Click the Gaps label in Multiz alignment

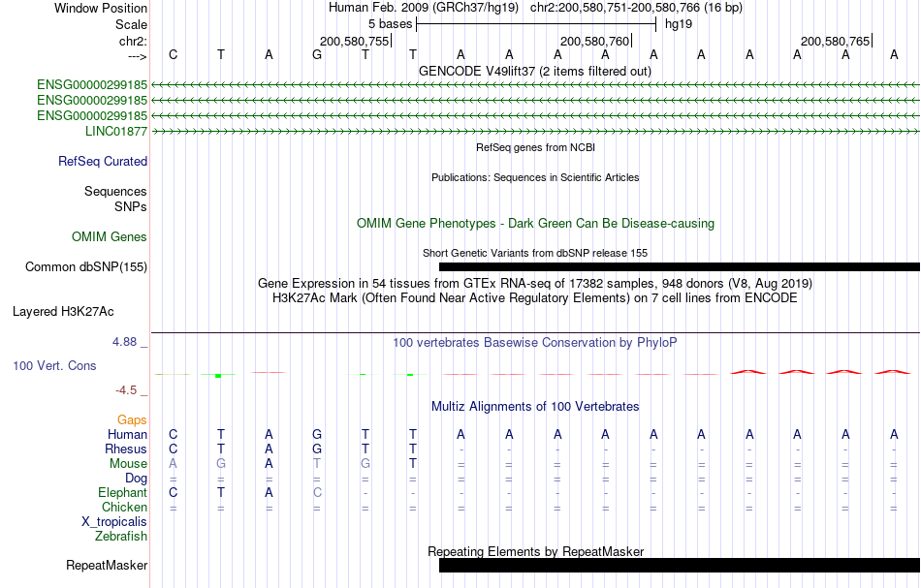point(132,420)
